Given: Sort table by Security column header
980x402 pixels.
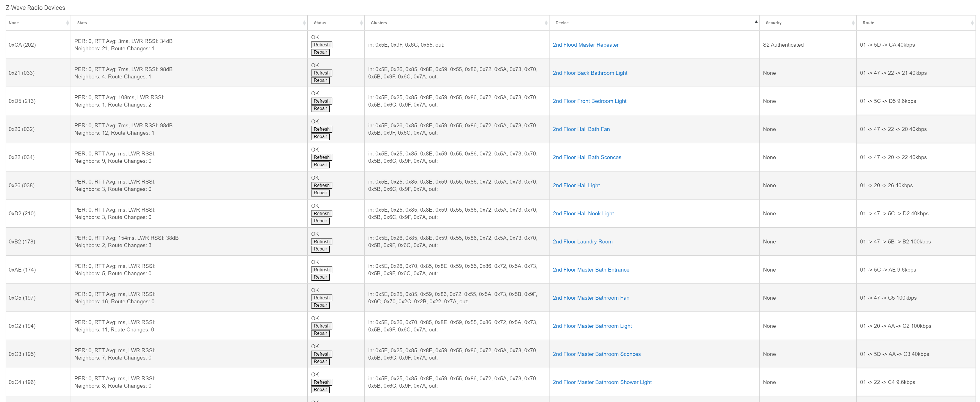Looking at the screenshot, I should 808,23.
